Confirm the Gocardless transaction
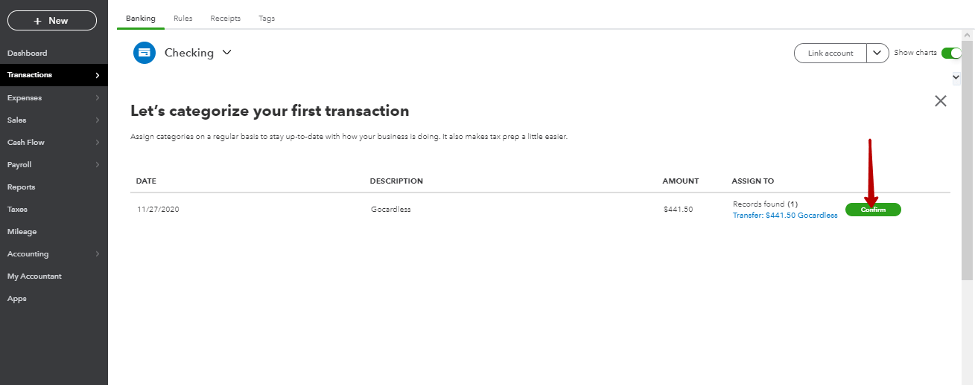The width and height of the screenshot is (977, 385). (x=873, y=210)
